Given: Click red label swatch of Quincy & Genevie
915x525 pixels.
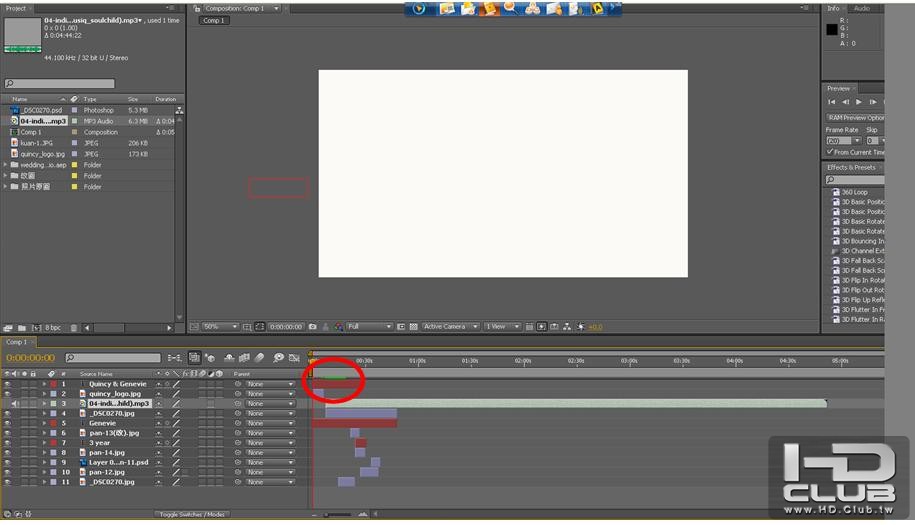Looking at the screenshot, I should [53, 384].
